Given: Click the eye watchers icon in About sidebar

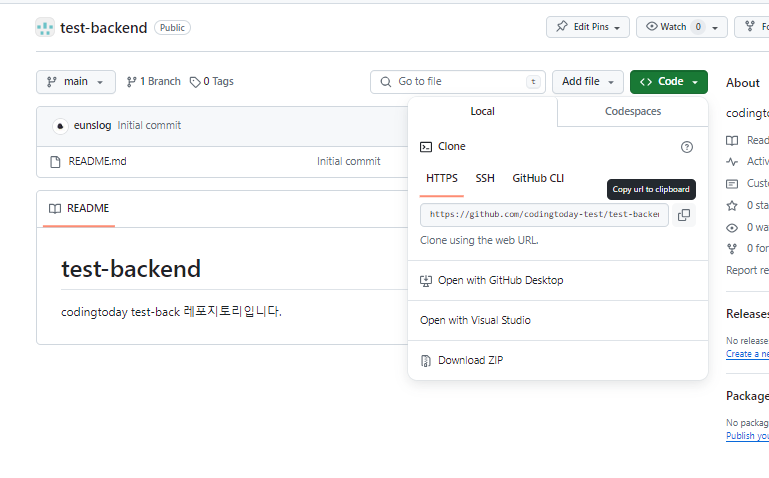Looking at the screenshot, I should pos(732,228).
